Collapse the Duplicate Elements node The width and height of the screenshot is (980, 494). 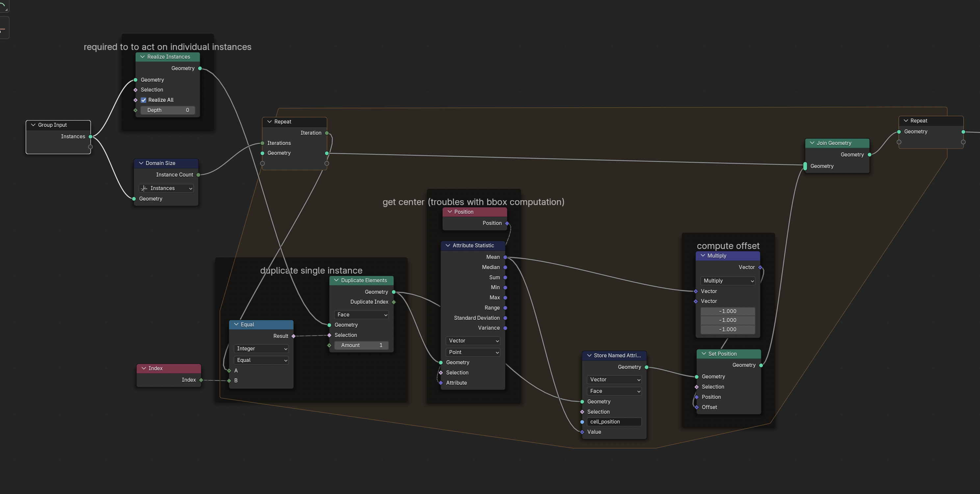(336, 280)
